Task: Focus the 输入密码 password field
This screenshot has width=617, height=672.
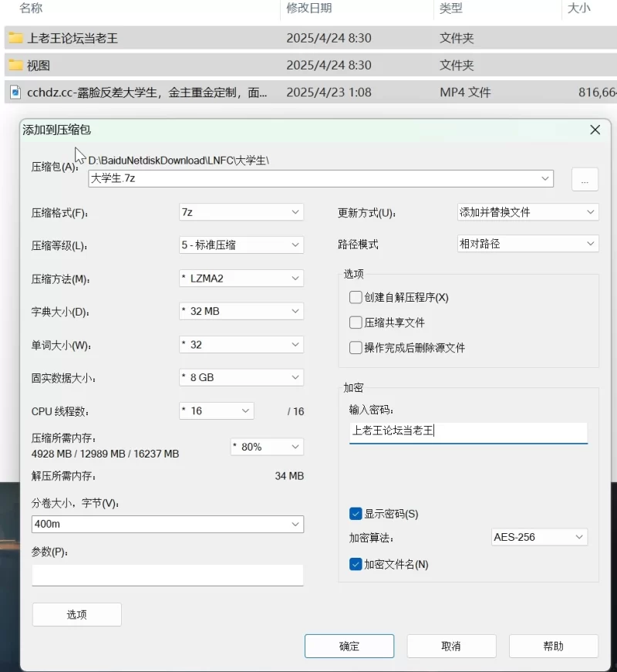Action: (468, 432)
